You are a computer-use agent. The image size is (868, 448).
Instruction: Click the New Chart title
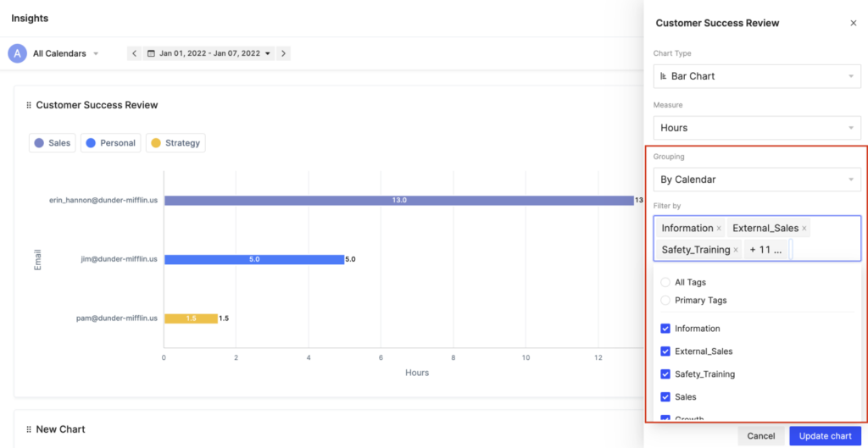(60, 429)
